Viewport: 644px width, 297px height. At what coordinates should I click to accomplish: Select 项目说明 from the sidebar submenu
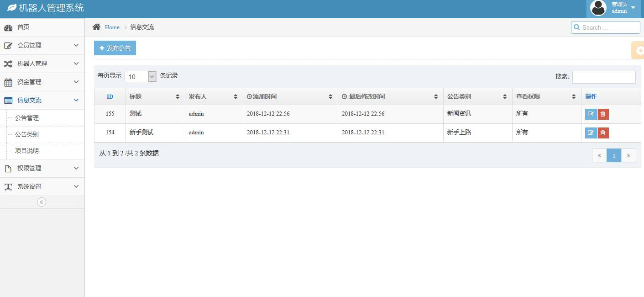point(27,151)
